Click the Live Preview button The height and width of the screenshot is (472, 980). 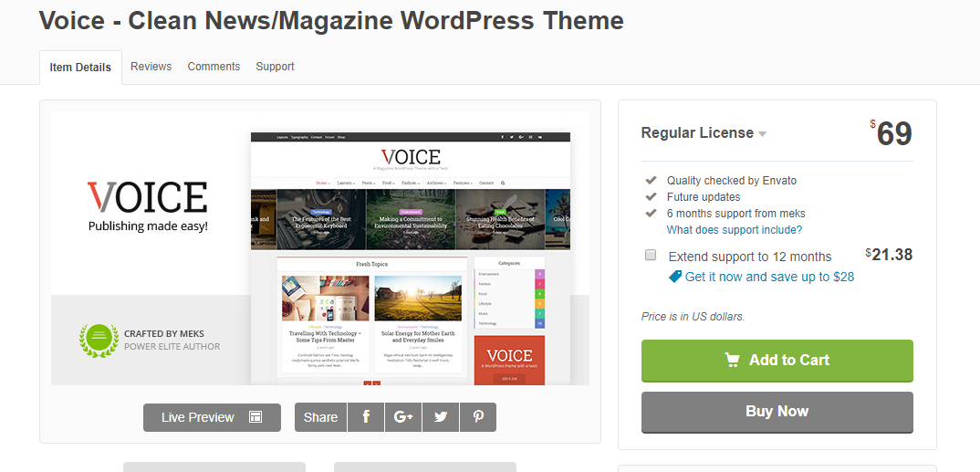pyautogui.click(x=212, y=417)
